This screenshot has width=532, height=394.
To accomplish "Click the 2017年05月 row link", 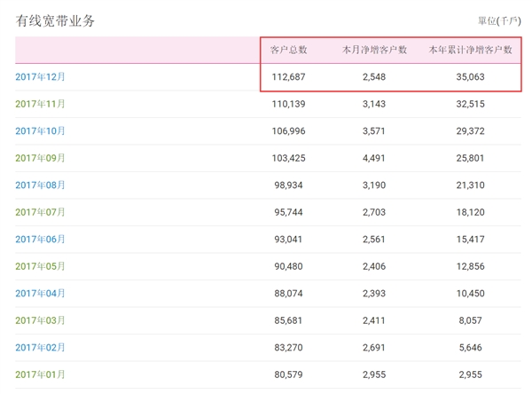I will [40, 267].
